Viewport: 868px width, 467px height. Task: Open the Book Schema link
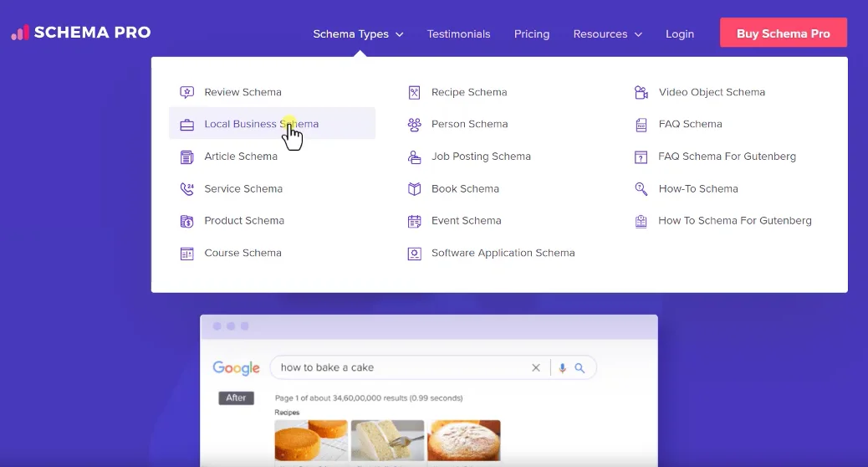pyautogui.click(x=465, y=188)
